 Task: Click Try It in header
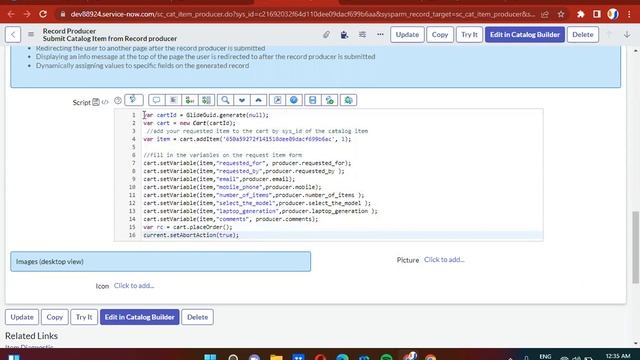click(469, 35)
